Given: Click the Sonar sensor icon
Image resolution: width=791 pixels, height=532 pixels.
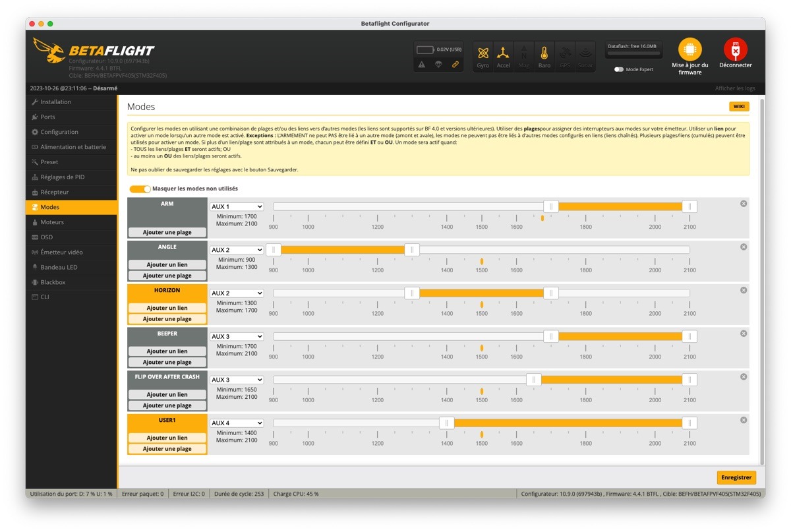Looking at the screenshot, I should coord(585,57).
